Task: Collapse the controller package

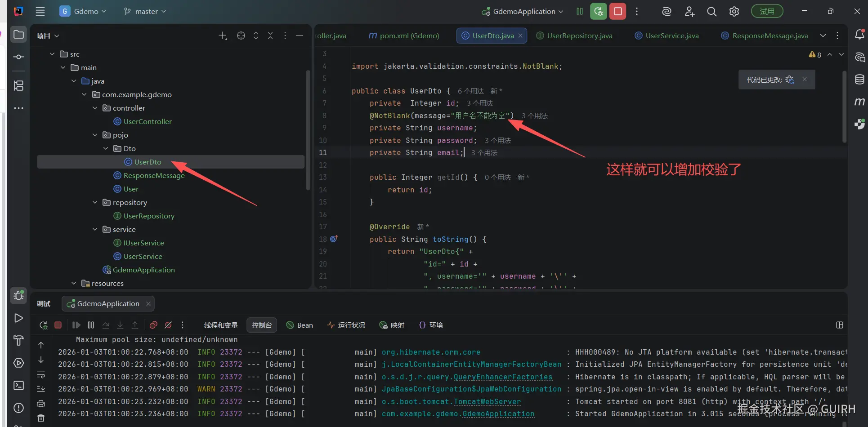Action: 95,108
